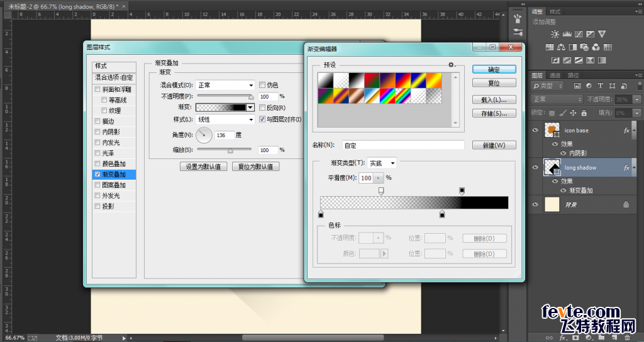Click 确定 in gradient editor
This screenshot has width=644, height=342.
pos(494,69)
